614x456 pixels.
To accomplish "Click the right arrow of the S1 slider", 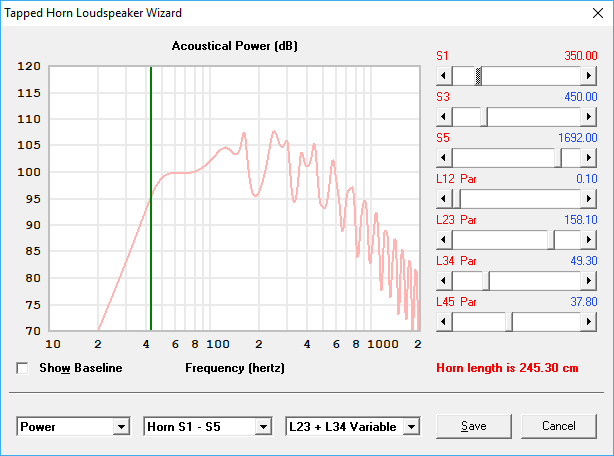I will click(x=589, y=76).
